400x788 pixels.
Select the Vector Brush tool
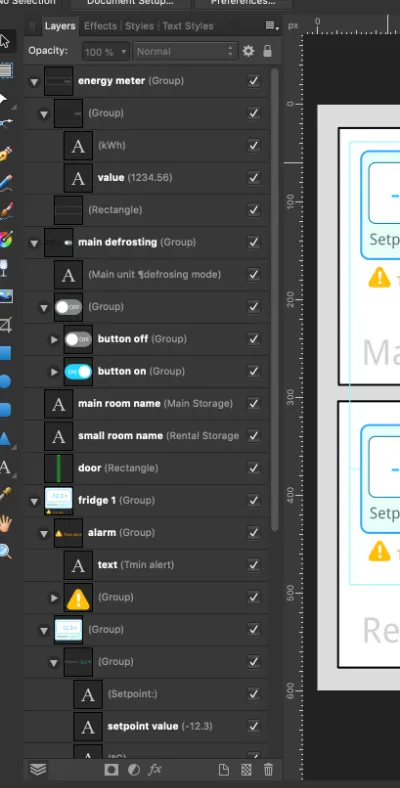tap(5, 211)
